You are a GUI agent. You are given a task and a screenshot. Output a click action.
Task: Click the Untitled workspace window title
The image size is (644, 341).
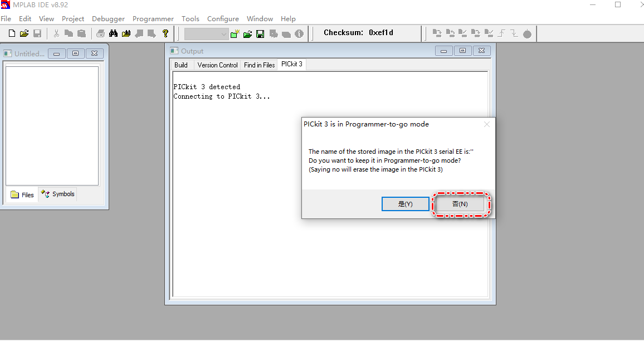[29, 53]
